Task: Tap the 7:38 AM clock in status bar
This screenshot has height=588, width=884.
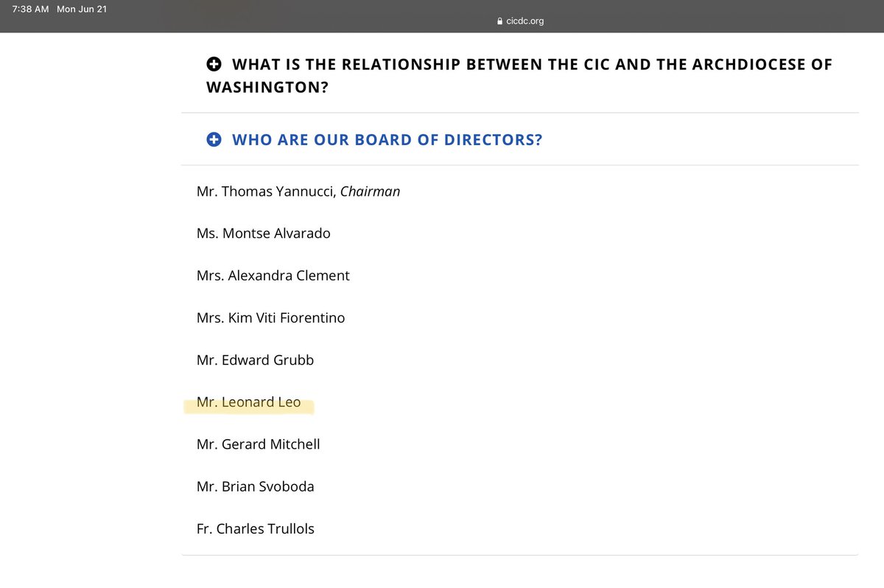Action: 30,10
